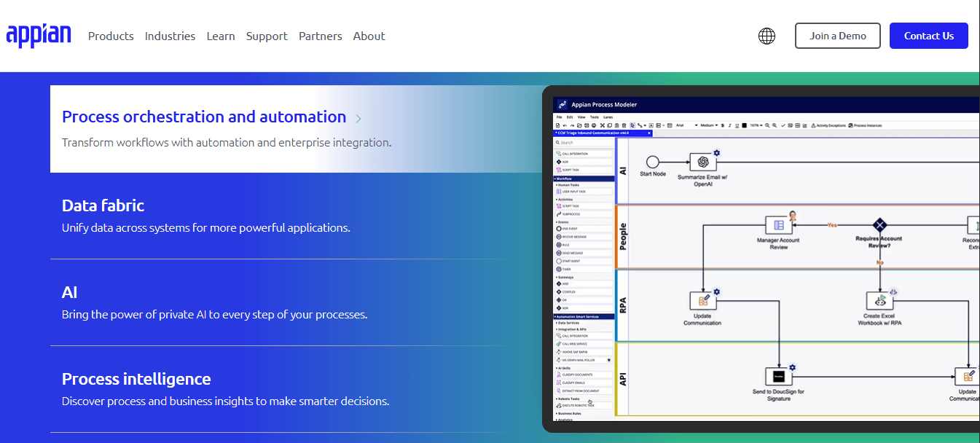Select the Data fabric section
Screen dimensions: 980x443
281,216
